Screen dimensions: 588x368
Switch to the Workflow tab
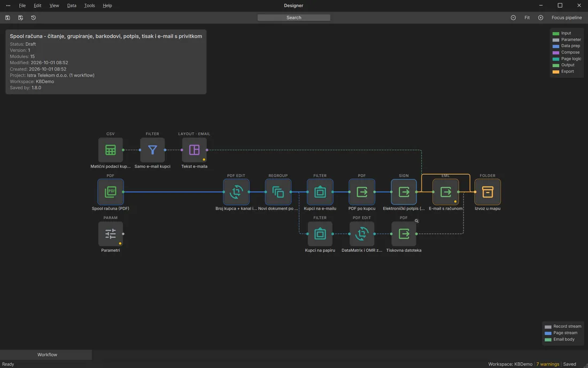coord(47,355)
